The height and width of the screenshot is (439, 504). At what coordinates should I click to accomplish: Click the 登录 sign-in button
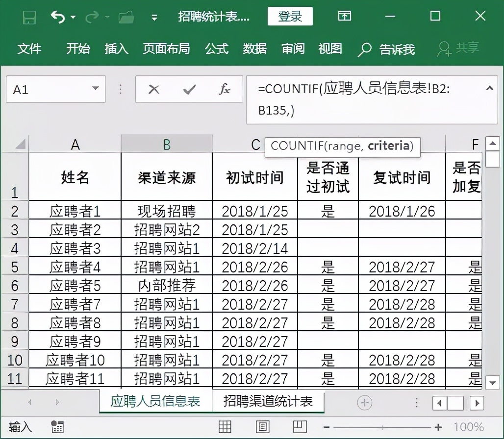click(290, 16)
